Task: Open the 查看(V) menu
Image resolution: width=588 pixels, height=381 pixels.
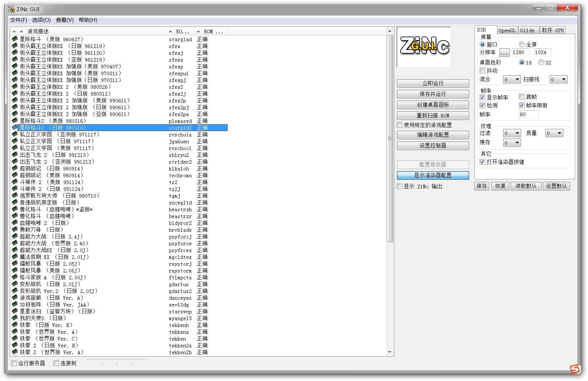Action: (65, 20)
